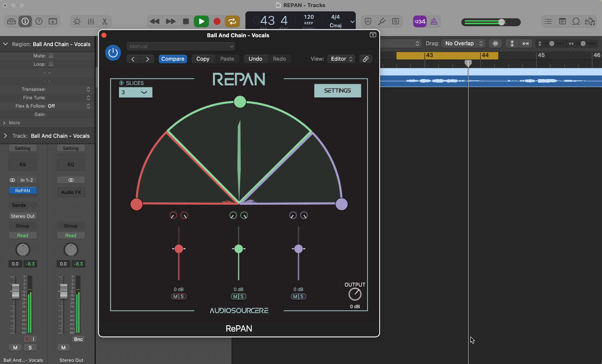
Task: Open the Loop Browser icon
Action: 576,21
